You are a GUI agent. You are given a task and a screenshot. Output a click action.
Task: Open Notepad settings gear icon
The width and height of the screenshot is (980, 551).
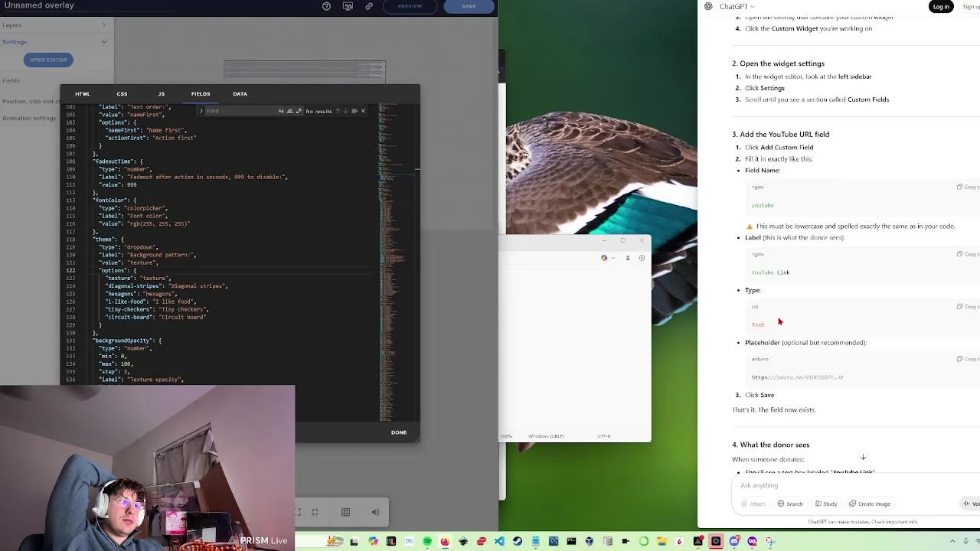[642, 258]
